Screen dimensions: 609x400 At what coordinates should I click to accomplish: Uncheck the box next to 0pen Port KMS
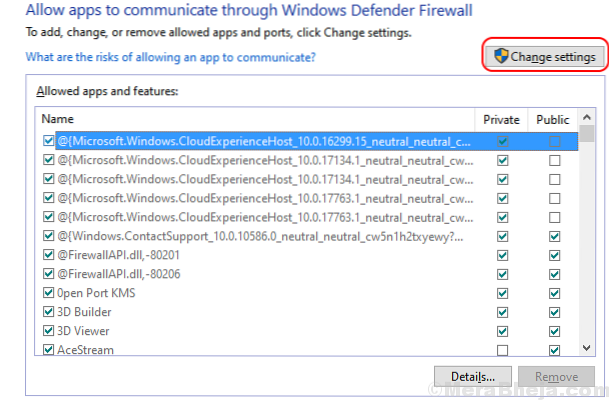pyautogui.click(x=49, y=293)
